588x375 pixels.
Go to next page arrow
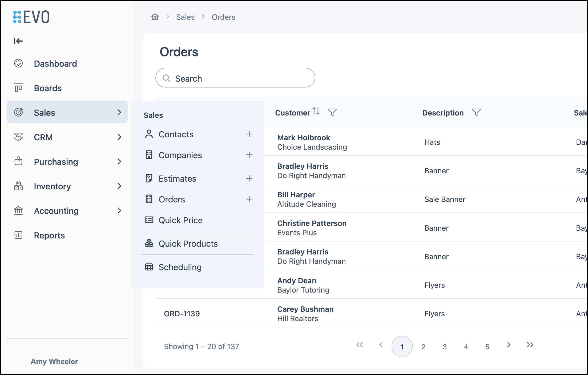coord(509,345)
